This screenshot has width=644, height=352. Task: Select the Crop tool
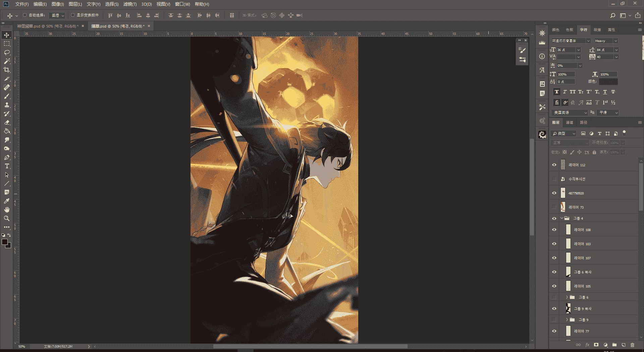tap(7, 70)
